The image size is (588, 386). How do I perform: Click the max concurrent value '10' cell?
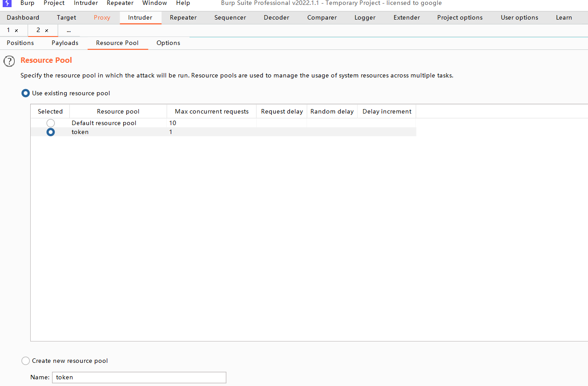tap(212, 123)
